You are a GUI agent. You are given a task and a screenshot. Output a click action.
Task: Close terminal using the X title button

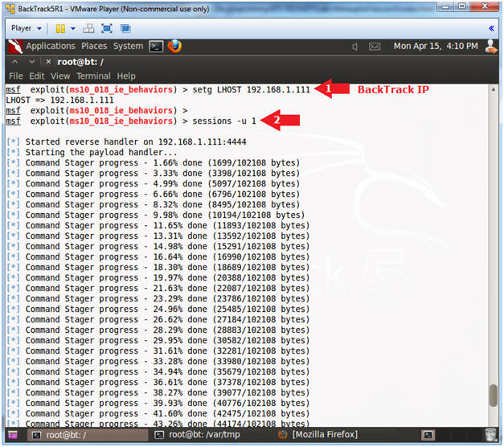coord(48,61)
